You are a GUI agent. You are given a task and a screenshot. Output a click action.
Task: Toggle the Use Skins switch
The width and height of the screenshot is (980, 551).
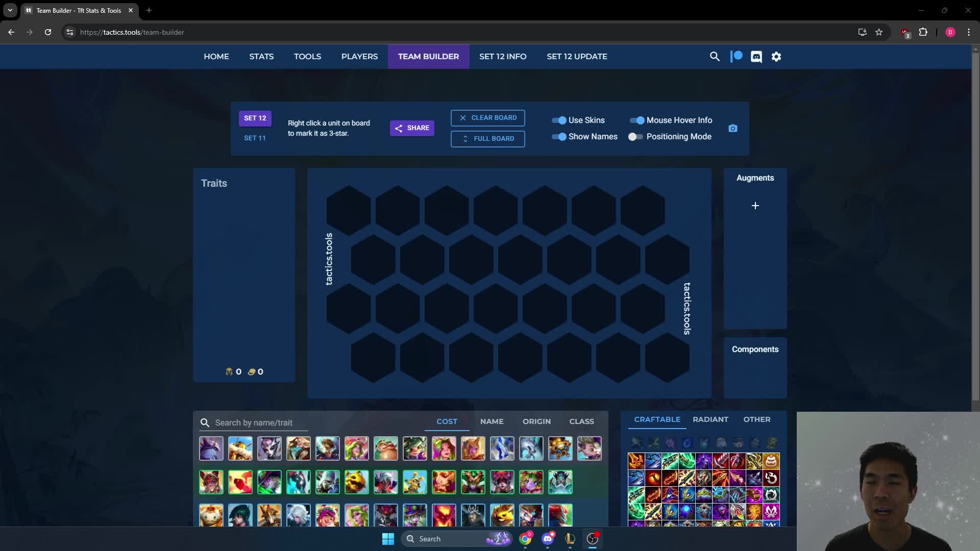[x=559, y=120]
